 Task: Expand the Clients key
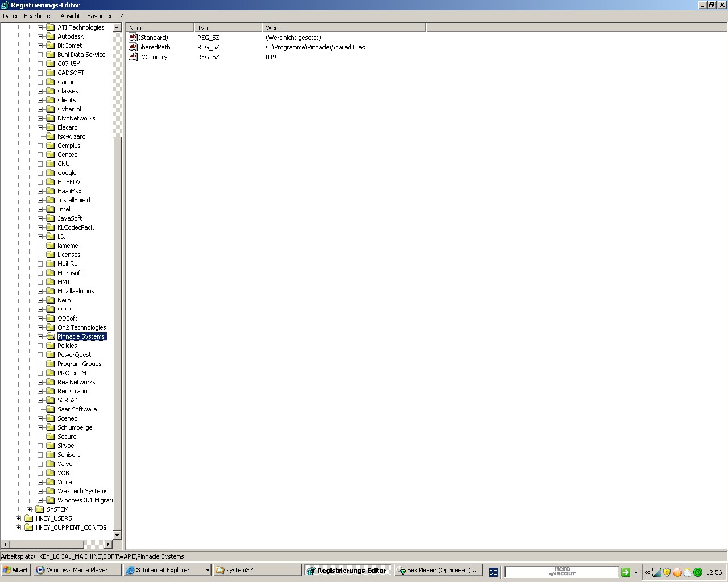(40, 100)
